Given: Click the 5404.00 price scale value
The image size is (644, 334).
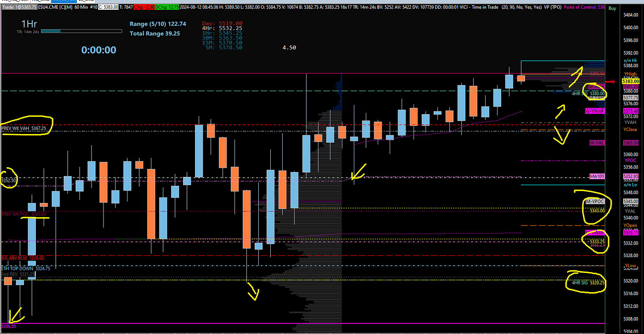Looking at the screenshot, I should click(631, 15).
